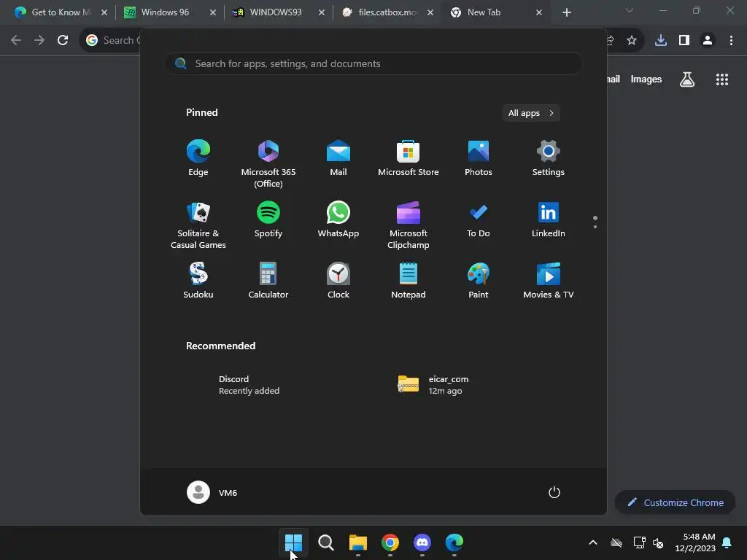Launch Paint
The width and height of the screenshot is (747, 560).
coord(479,281)
